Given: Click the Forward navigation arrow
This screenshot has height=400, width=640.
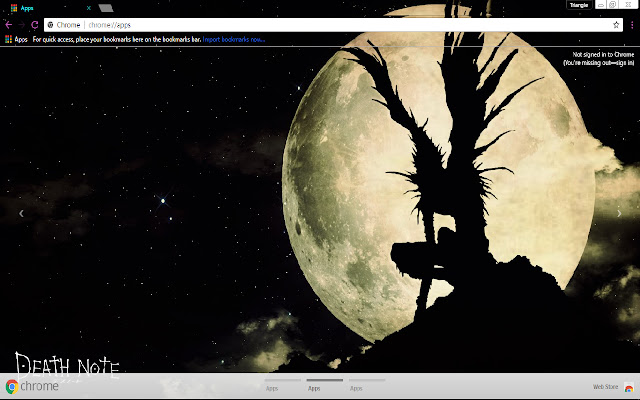Looking at the screenshot, I should tap(22, 23).
